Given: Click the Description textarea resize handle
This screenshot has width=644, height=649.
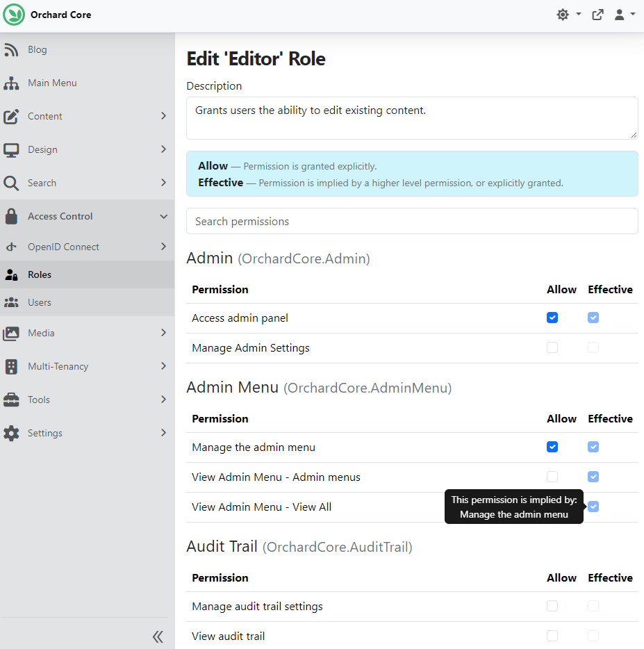Looking at the screenshot, I should [x=634, y=135].
